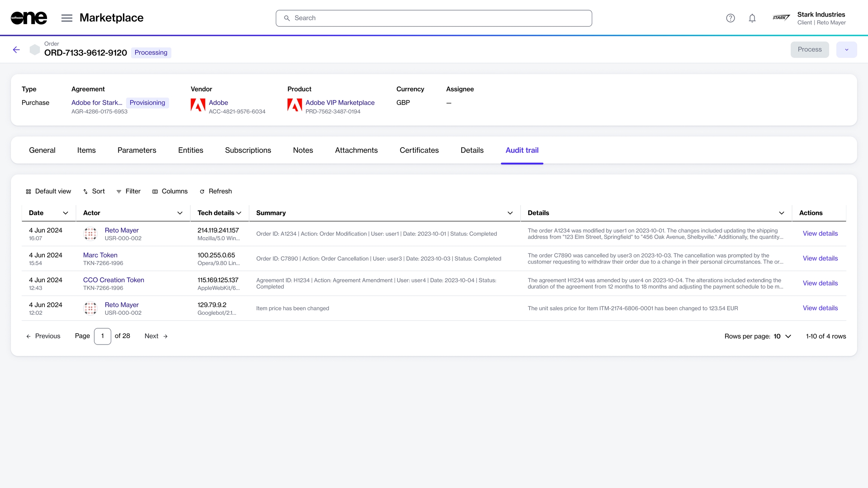Switch to the Parameters tab
The height and width of the screenshot is (488, 868).
[137, 150]
